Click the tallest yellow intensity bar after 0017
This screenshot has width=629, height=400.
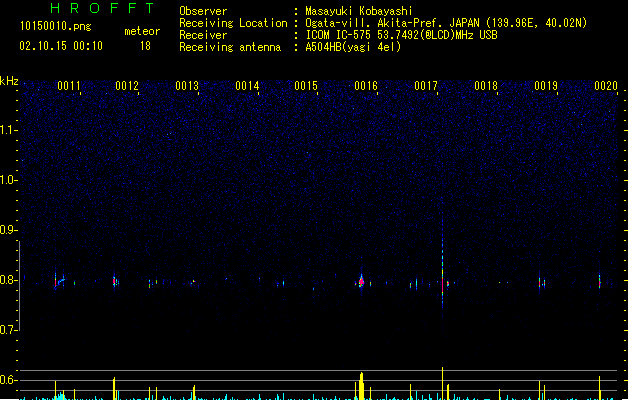click(442, 383)
